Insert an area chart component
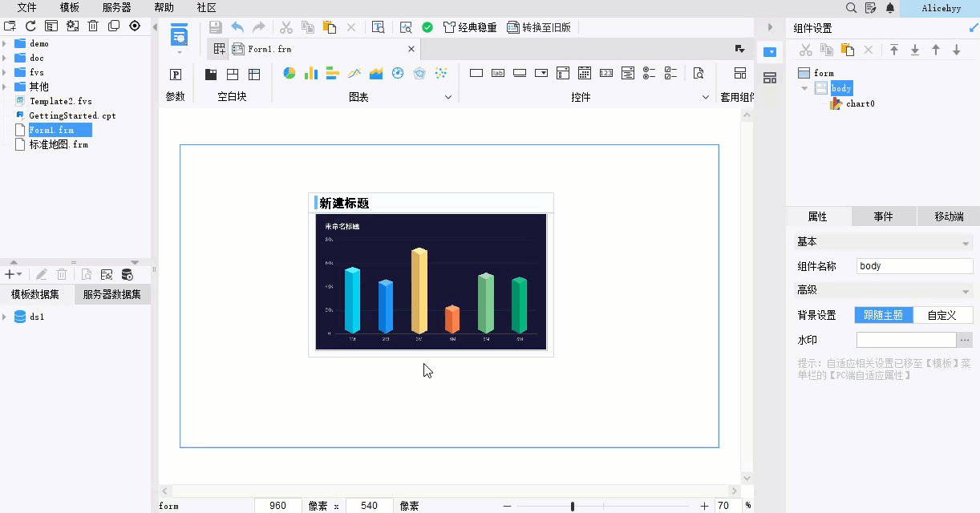The height and width of the screenshot is (513, 980). 376,73
